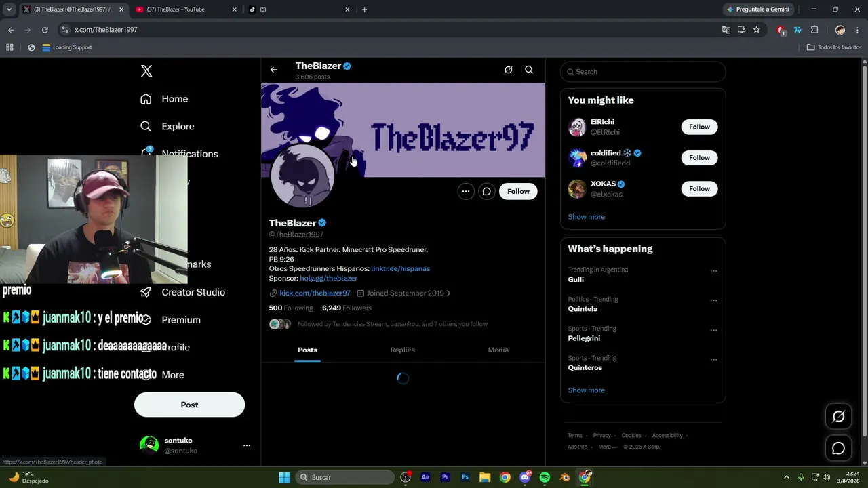Open Loading Support bookmark

coord(67,47)
